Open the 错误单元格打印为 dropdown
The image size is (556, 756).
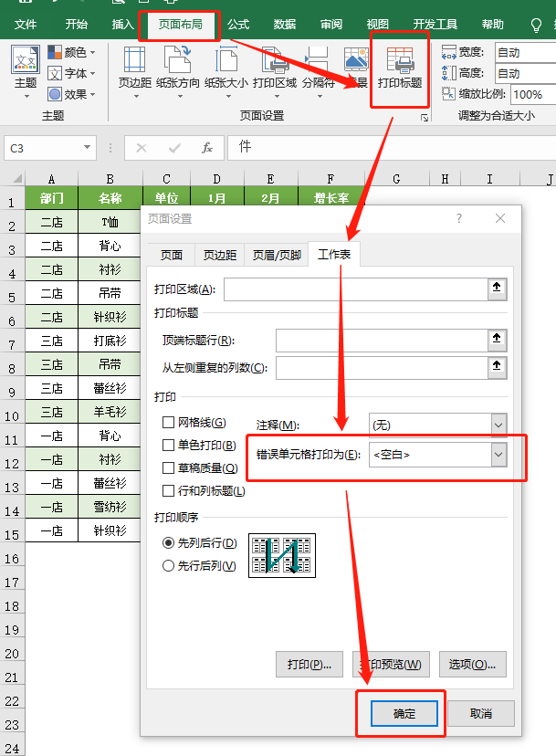pos(498,455)
